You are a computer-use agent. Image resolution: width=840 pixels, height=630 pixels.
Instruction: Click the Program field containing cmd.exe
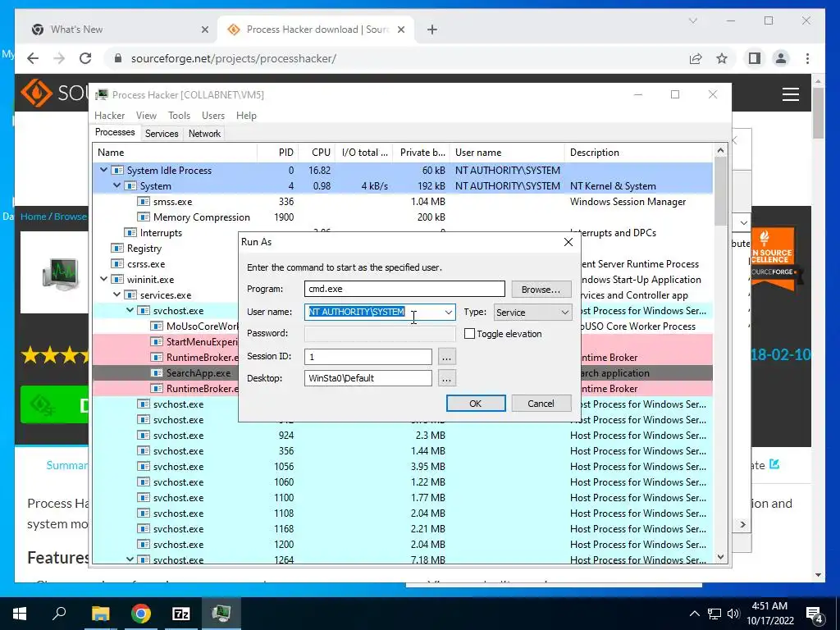coord(404,289)
